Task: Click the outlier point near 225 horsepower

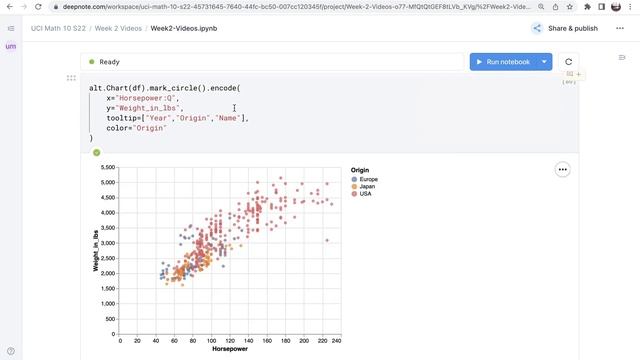Action: pyautogui.click(x=327, y=240)
